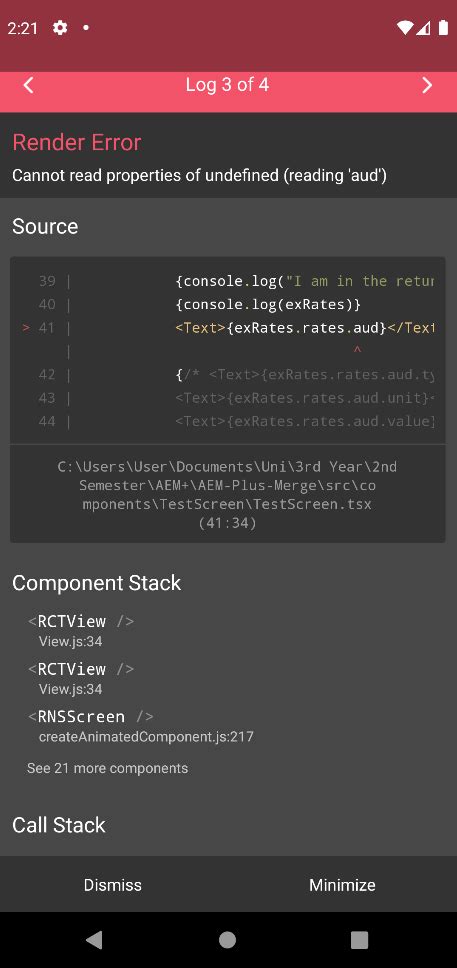Minimize the error log overlay

[x=342, y=885]
